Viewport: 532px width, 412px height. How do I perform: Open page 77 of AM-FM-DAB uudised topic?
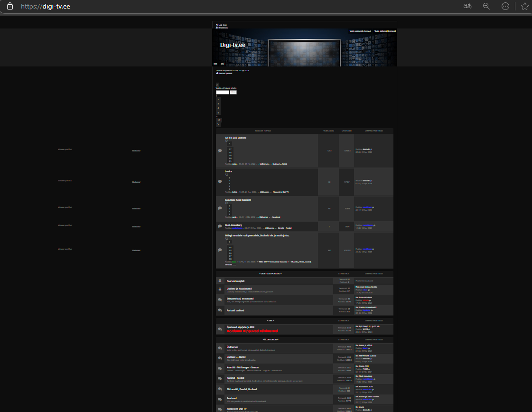230,150
